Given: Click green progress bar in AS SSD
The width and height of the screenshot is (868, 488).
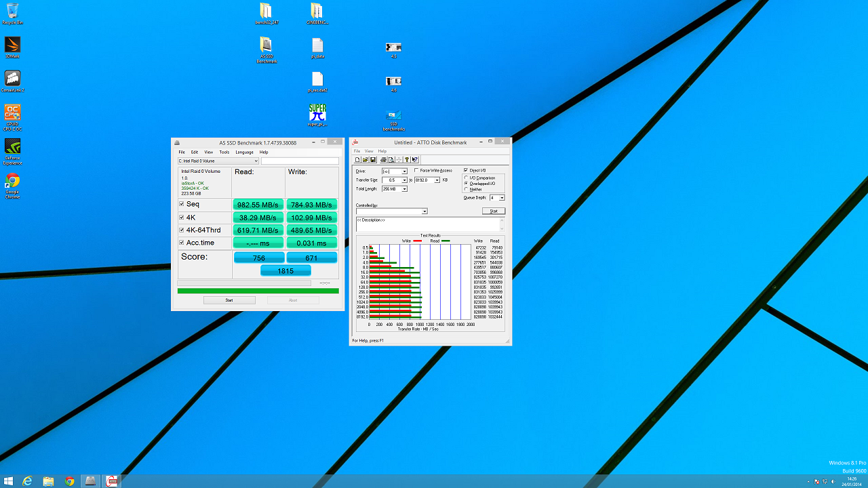Looking at the screenshot, I should point(258,291).
